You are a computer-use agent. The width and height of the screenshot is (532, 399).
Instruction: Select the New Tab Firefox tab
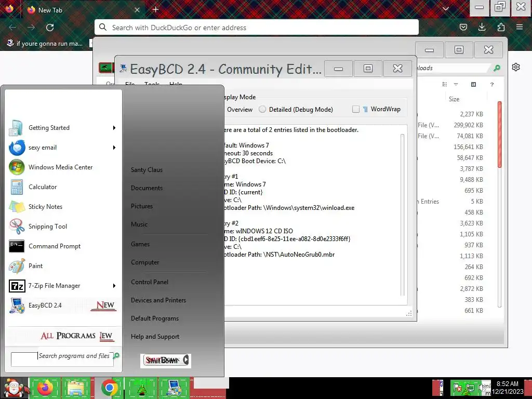[84, 10]
